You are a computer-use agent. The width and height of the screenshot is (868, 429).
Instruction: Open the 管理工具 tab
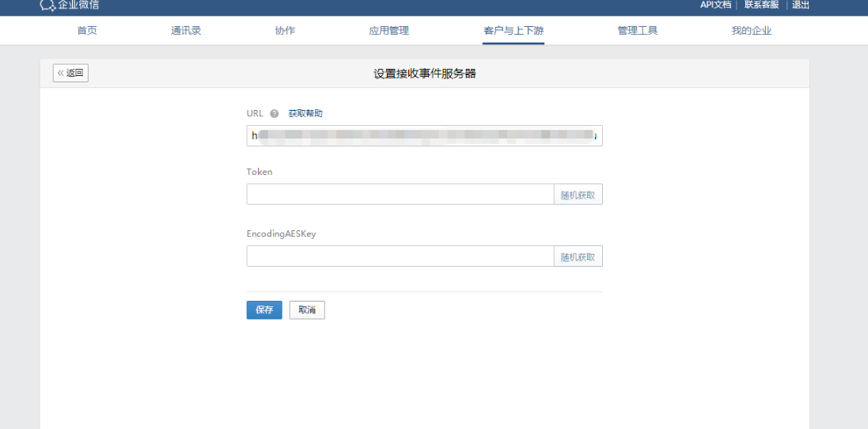[x=638, y=31]
